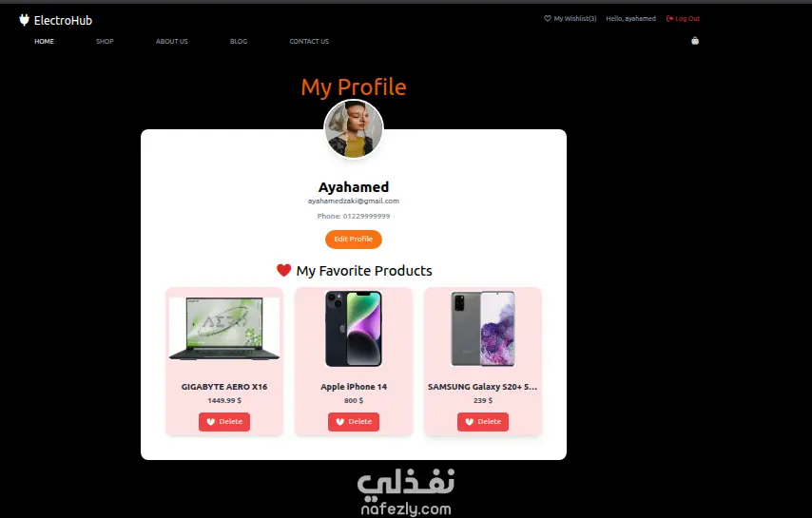Open the GIGABYTE AERO X16 laptop image

224,329
